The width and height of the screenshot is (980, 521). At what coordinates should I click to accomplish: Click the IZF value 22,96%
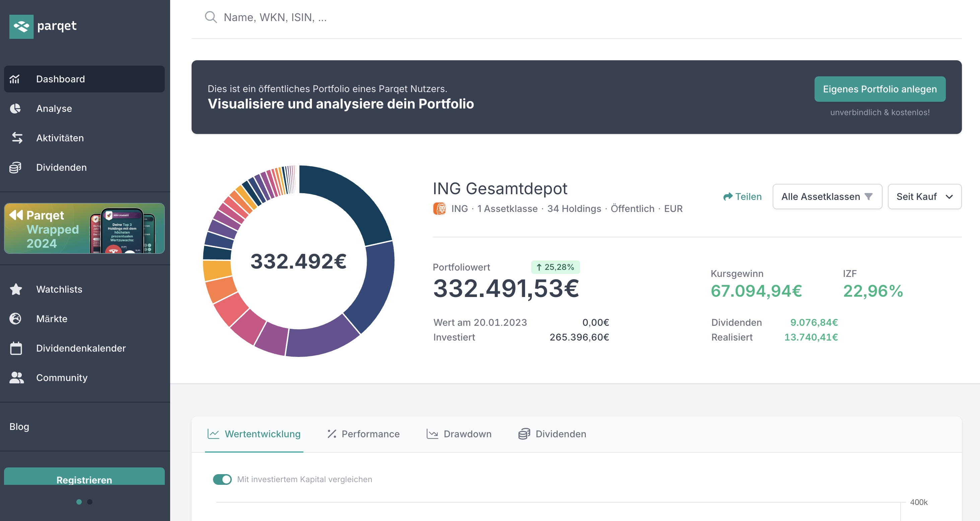click(x=873, y=291)
